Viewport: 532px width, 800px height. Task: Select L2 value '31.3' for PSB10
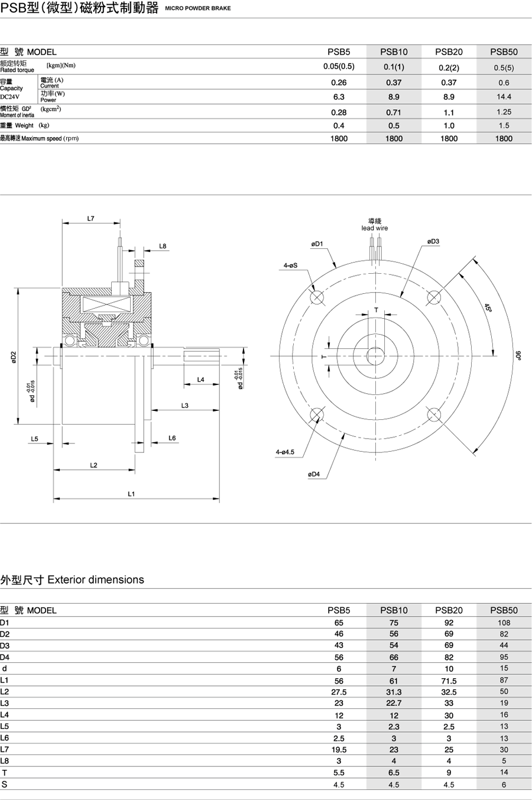[x=394, y=692]
